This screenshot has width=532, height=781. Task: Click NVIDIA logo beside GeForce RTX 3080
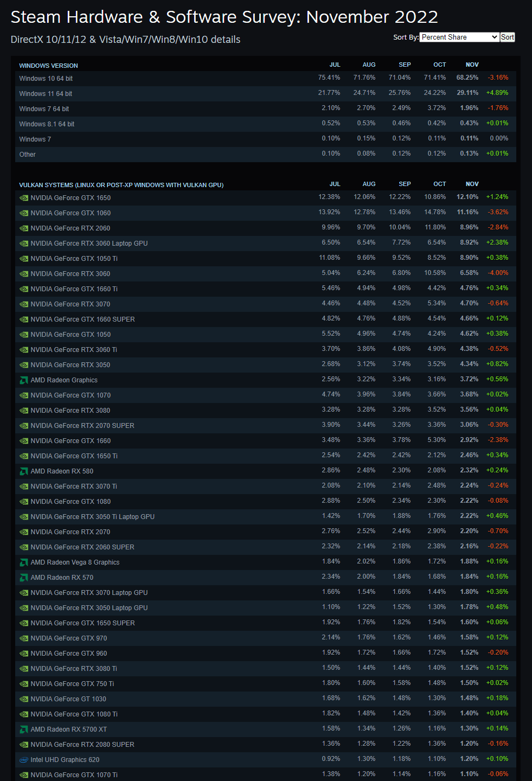[24, 411]
